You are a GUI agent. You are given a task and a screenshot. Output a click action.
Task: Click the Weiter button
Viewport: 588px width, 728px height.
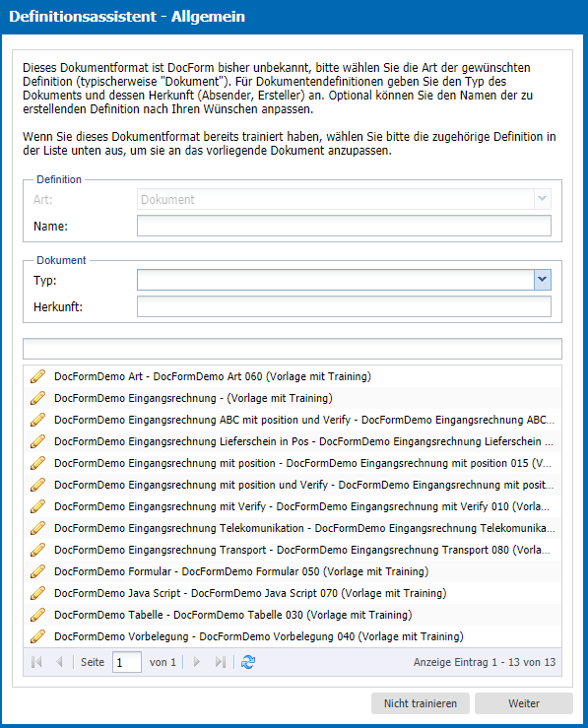point(524,703)
